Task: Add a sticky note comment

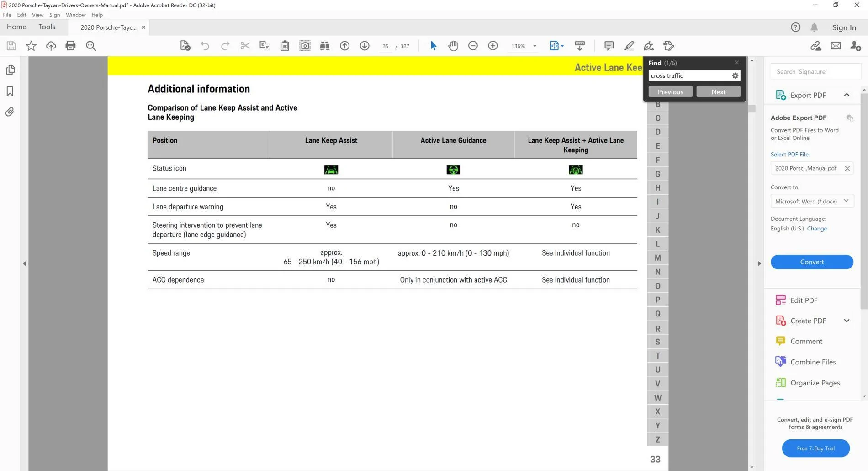Action: tap(609, 46)
